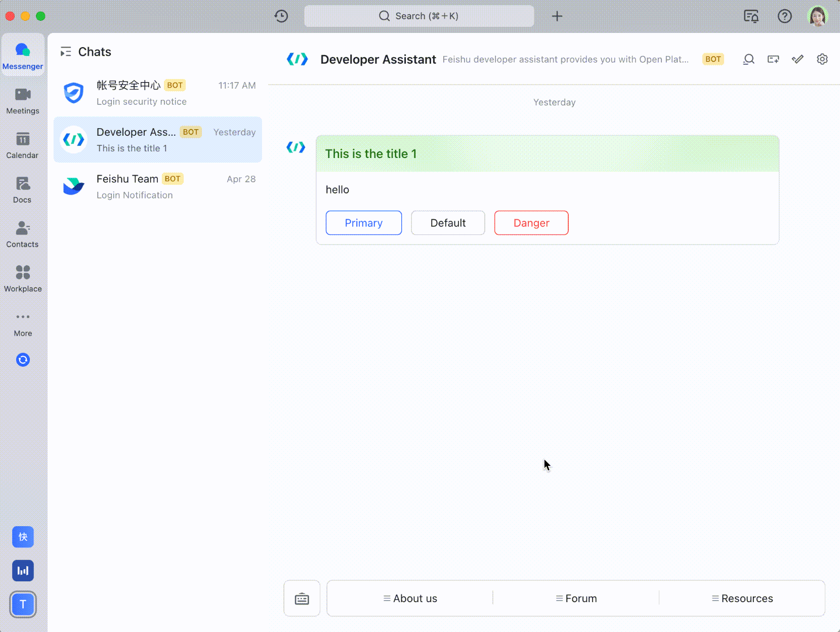The height and width of the screenshot is (632, 840).
Task: Open the Workplace apps grid
Action: pos(23,279)
